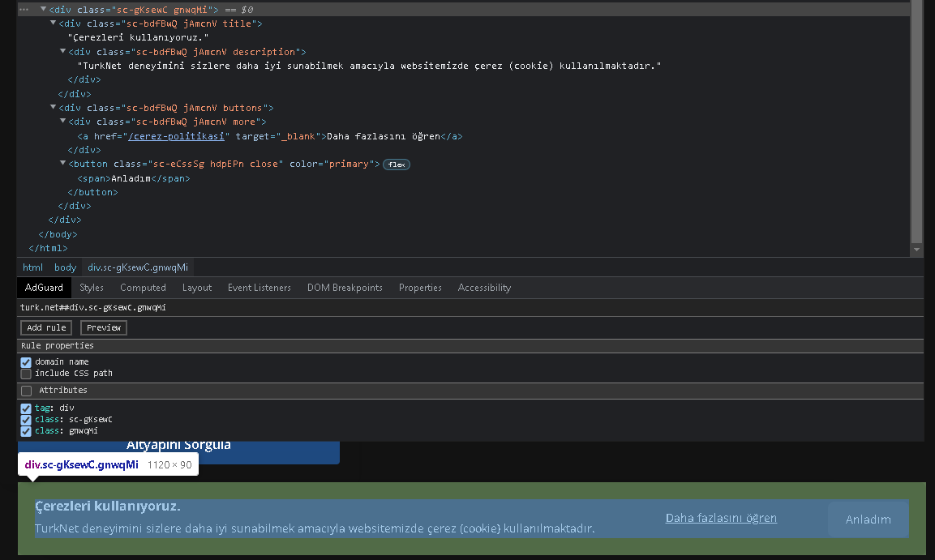Enable the "include CSS path" checkbox
Viewport: 935px width, 560px height.
tap(26, 373)
